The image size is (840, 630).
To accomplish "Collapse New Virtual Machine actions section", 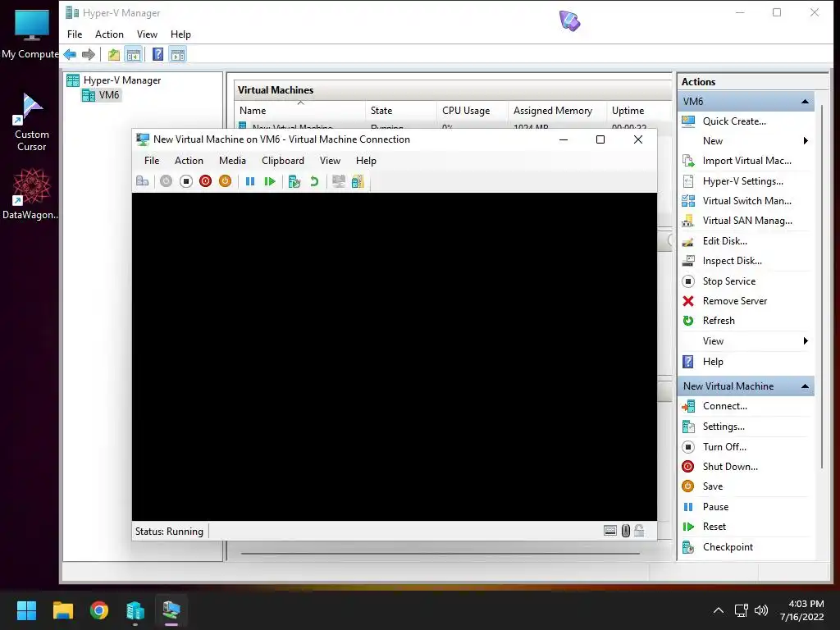I will (x=805, y=386).
